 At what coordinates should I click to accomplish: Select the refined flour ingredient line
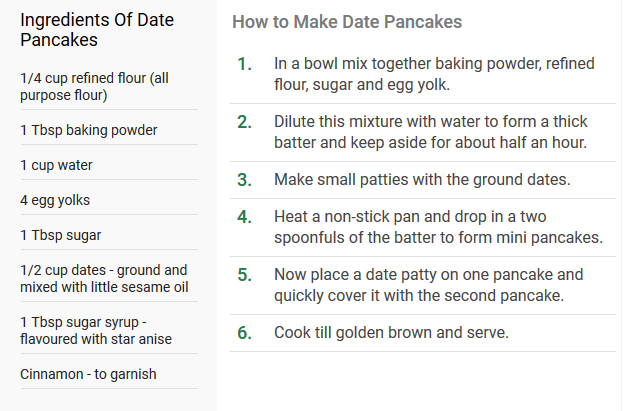pos(95,87)
